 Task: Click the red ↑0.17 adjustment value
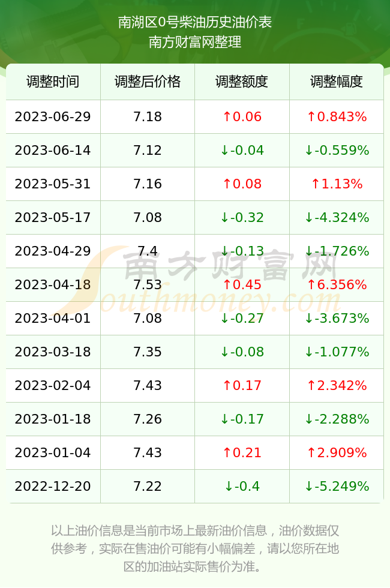(x=242, y=385)
